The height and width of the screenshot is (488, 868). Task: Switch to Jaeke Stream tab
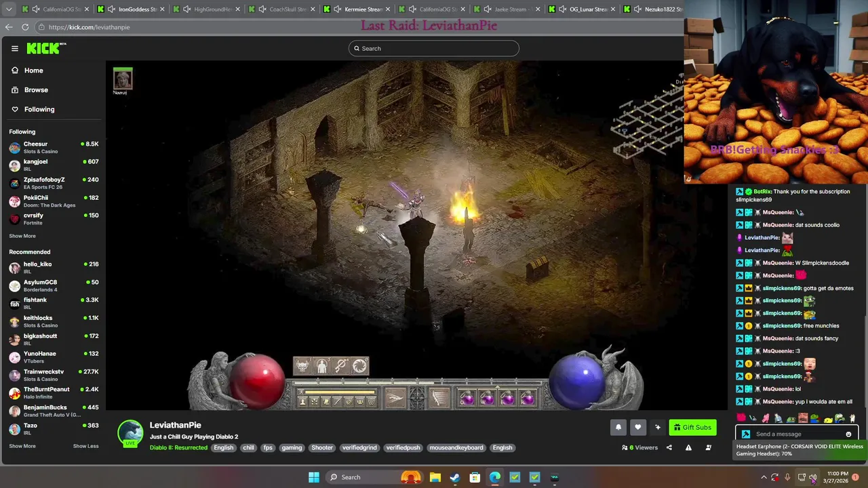(507, 9)
